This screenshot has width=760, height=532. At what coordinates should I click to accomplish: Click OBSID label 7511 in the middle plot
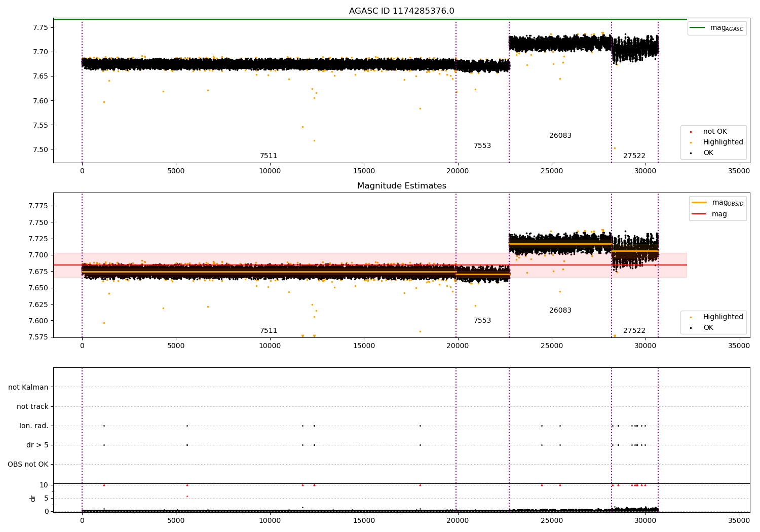(x=269, y=331)
